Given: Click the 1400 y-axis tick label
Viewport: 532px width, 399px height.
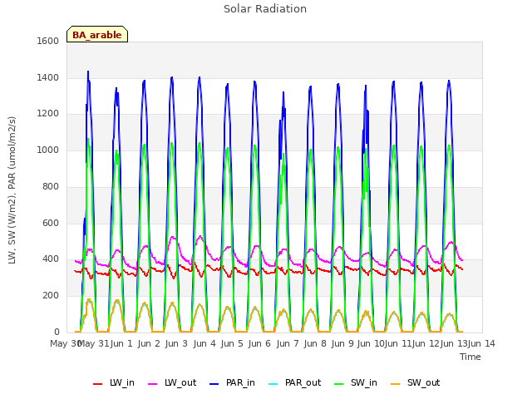Looking at the screenshot, I should point(48,77).
